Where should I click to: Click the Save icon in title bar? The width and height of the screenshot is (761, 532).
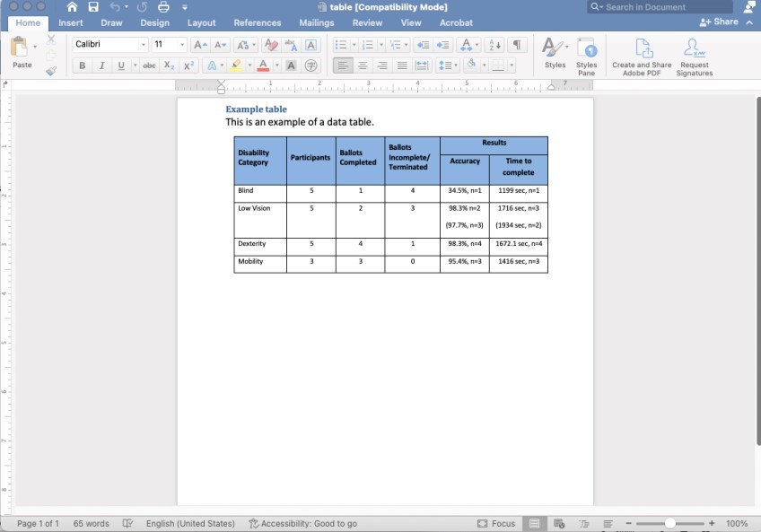(93, 7)
